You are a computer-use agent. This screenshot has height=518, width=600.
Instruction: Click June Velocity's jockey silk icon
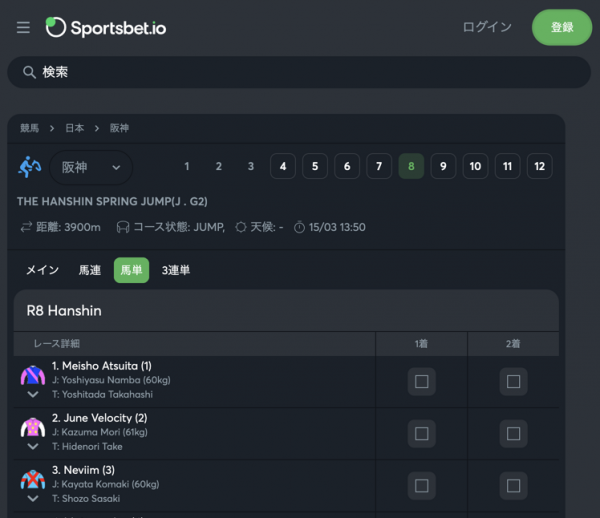[x=33, y=427]
